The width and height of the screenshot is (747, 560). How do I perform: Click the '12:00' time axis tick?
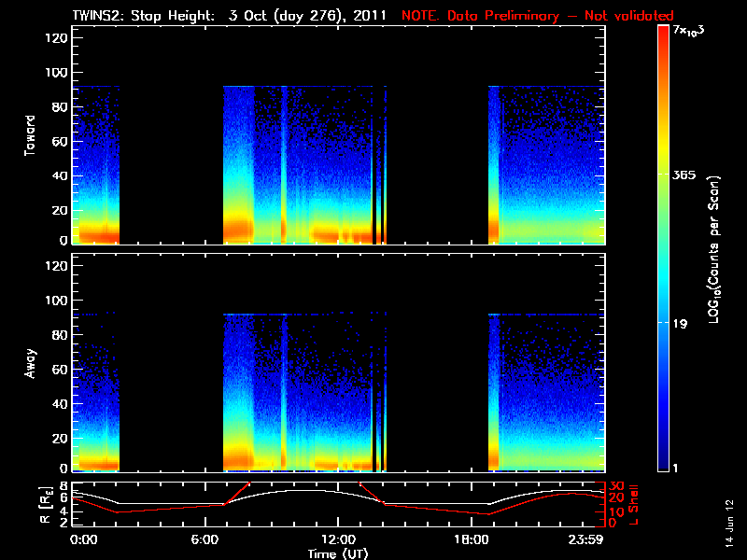coord(340,540)
